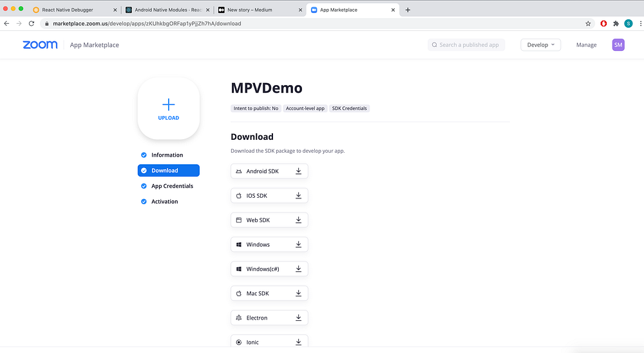This screenshot has height=353, width=644.
Task: Reload the current page
Action: tap(31, 23)
